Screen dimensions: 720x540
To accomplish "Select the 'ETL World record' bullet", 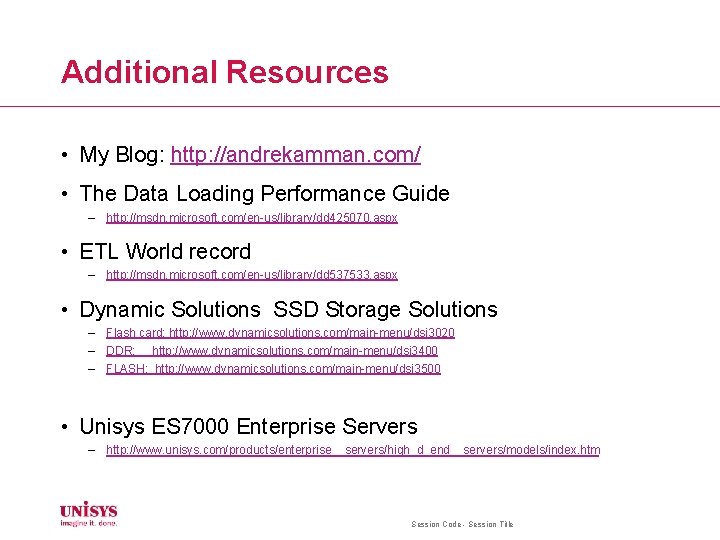I will (x=165, y=252).
